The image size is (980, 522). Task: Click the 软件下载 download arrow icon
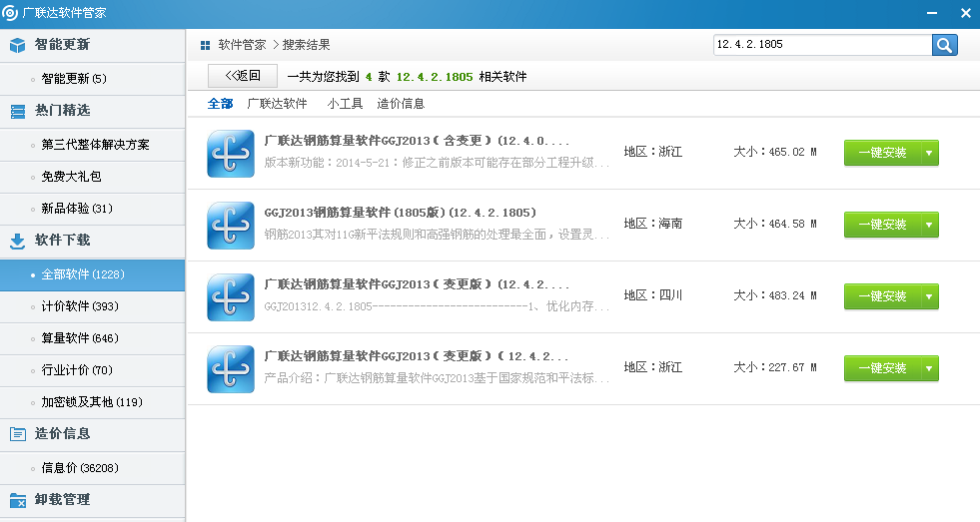[x=18, y=241]
